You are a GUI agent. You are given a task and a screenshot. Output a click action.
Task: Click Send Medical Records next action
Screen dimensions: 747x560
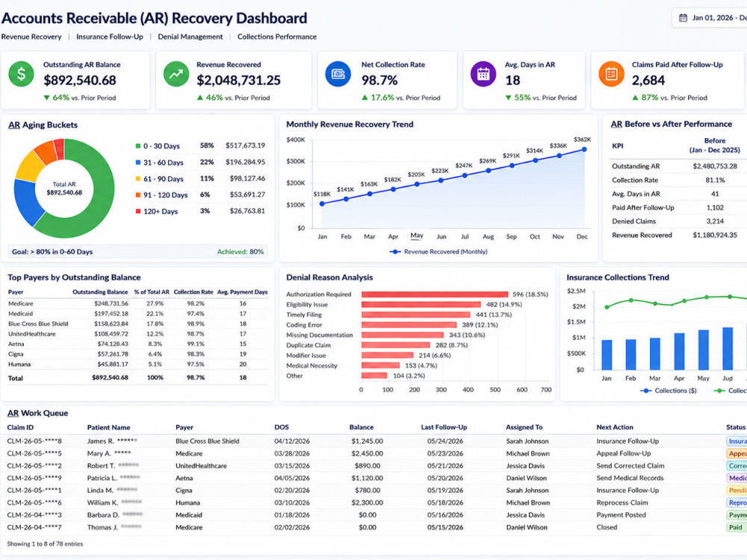pos(630,478)
